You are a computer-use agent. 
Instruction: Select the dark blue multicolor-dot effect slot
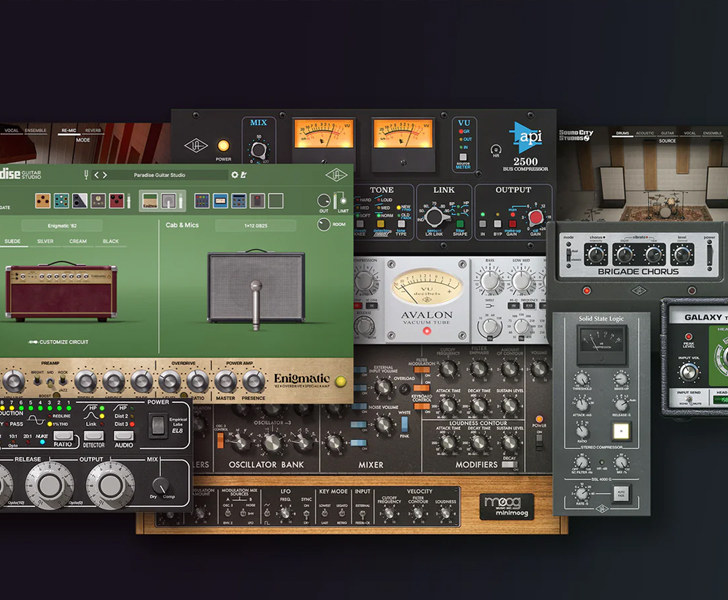coord(202,201)
